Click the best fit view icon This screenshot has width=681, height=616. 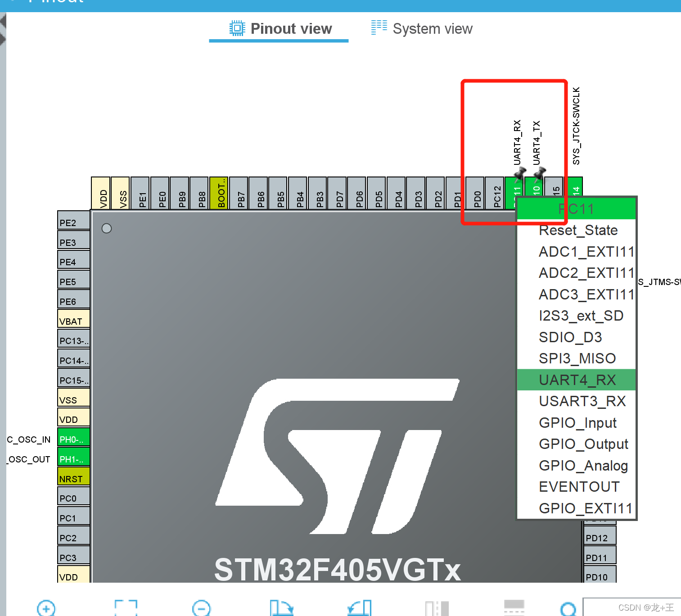coord(126,609)
